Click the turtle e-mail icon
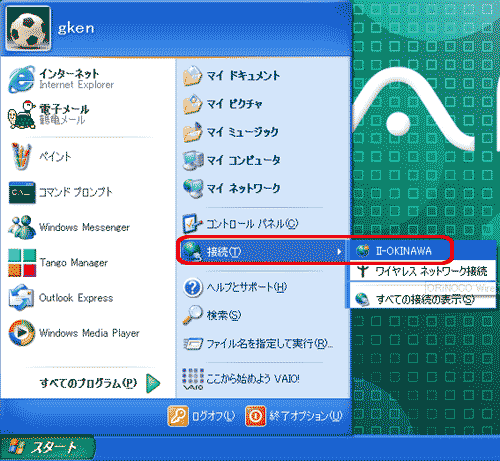Viewport: 500px width, 461px height. tap(22, 114)
